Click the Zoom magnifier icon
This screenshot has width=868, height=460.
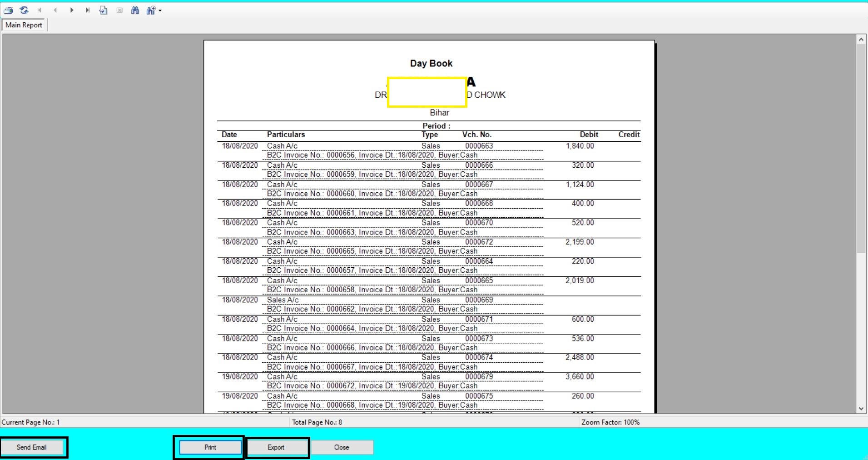pos(151,10)
